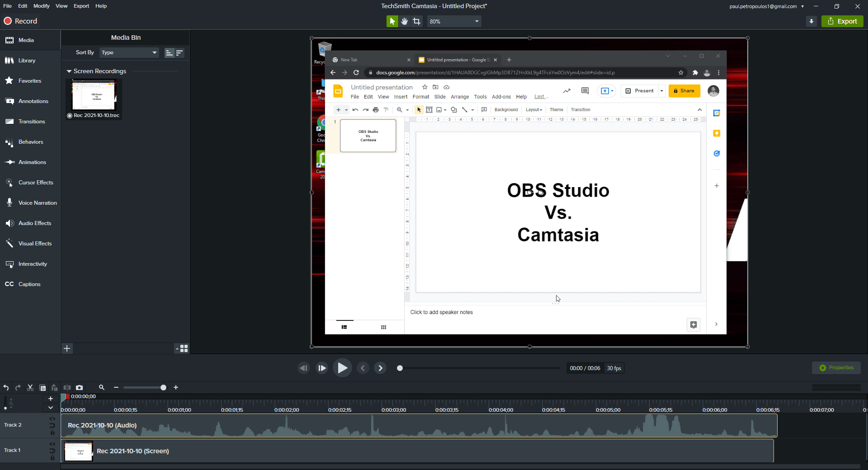Open the Properties panel
868x470 pixels.
836,368
